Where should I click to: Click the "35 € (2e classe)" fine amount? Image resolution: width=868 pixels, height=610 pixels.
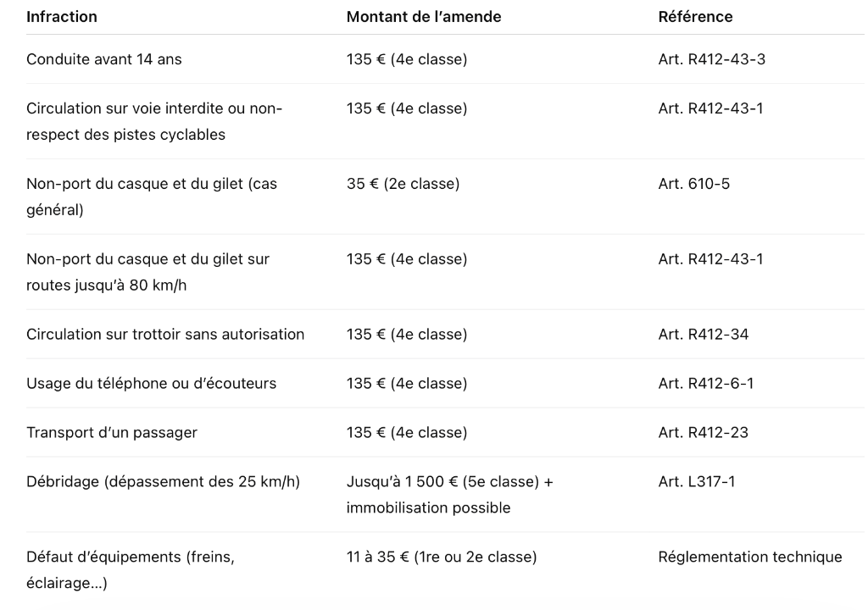403,184
